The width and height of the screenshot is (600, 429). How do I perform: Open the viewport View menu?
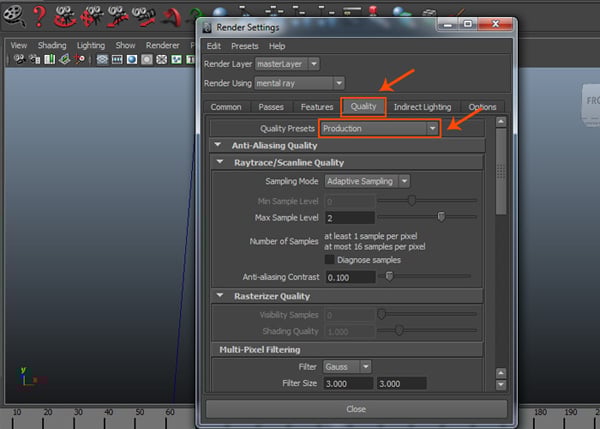click(x=19, y=45)
